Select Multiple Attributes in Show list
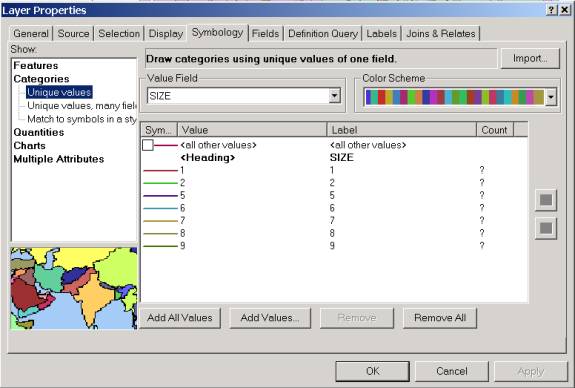 click(59, 159)
